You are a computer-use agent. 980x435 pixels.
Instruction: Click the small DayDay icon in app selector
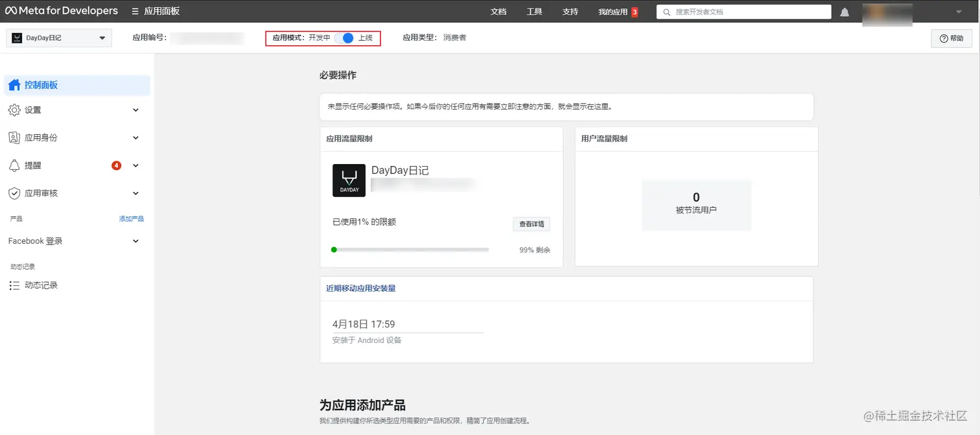[17, 38]
